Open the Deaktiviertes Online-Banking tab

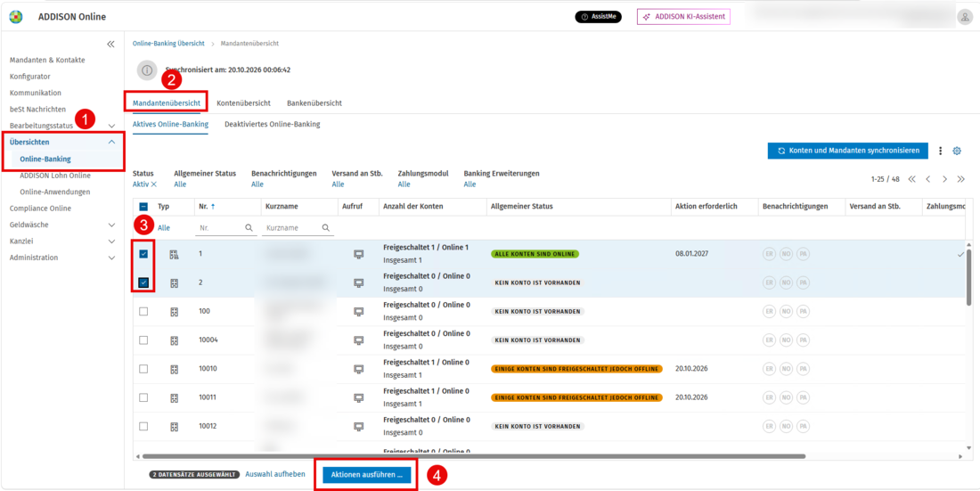272,125
